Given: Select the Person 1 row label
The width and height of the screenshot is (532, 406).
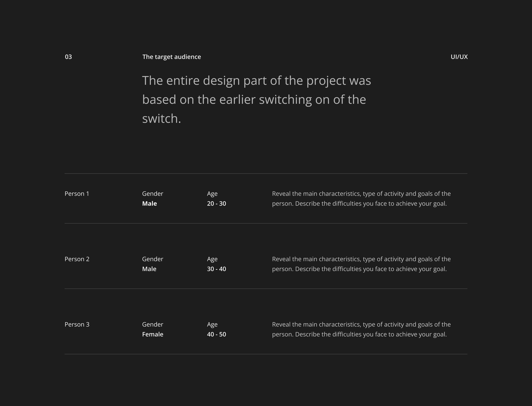Looking at the screenshot, I should tap(77, 193).
